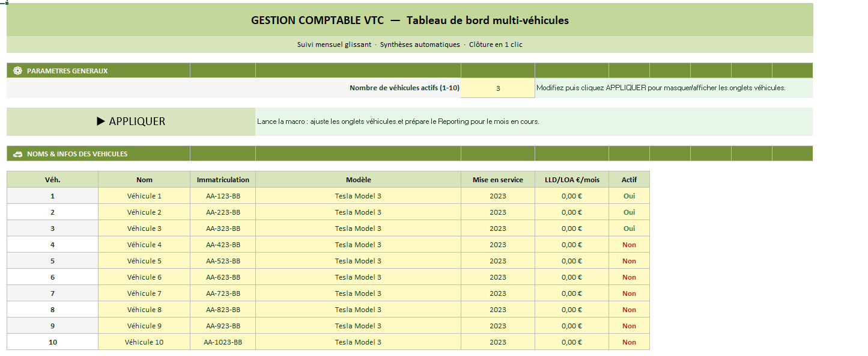The width and height of the screenshot is (868, 356).
Task: Select the name cell 'Véhicule 5'
Action: pyautogui.click(x=144, y=261)
